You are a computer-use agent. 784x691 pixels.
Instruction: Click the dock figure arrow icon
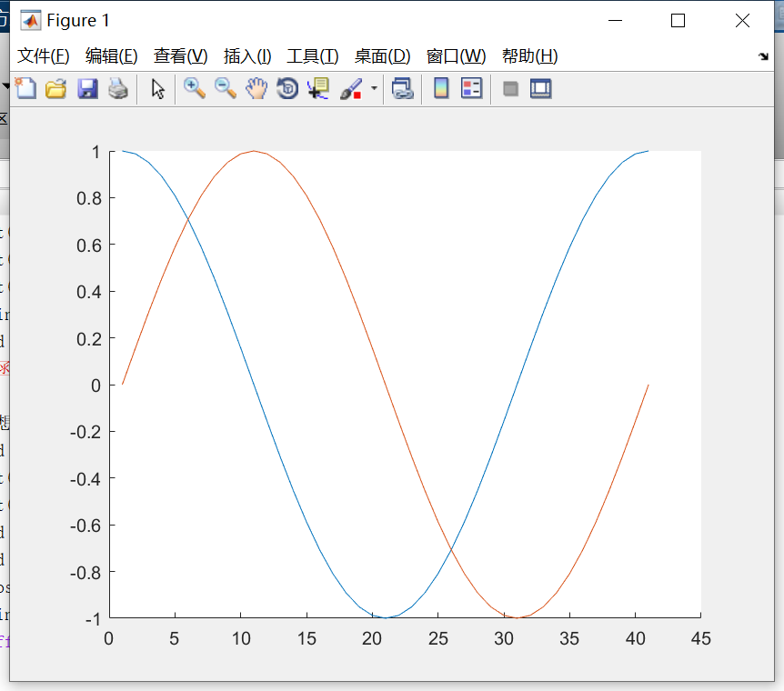[763, 56]
